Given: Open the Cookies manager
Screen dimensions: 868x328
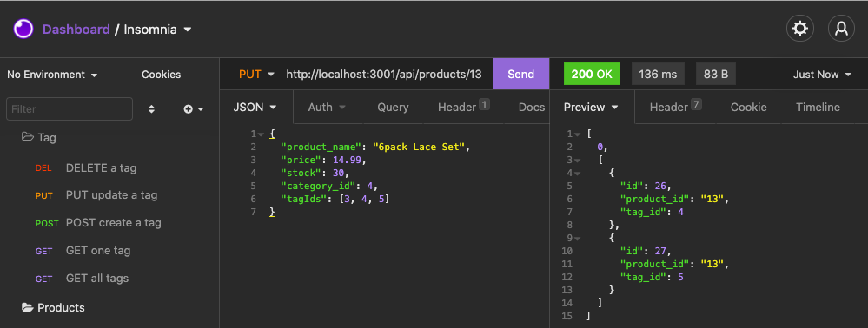Looking at the screenshot, I should point(161,74).
